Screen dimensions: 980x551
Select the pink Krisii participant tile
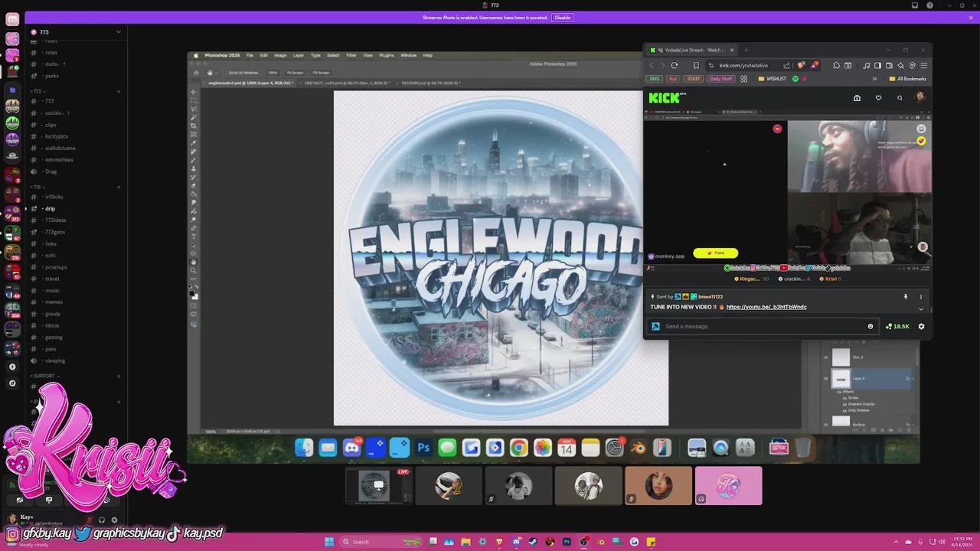click(728, 486)
